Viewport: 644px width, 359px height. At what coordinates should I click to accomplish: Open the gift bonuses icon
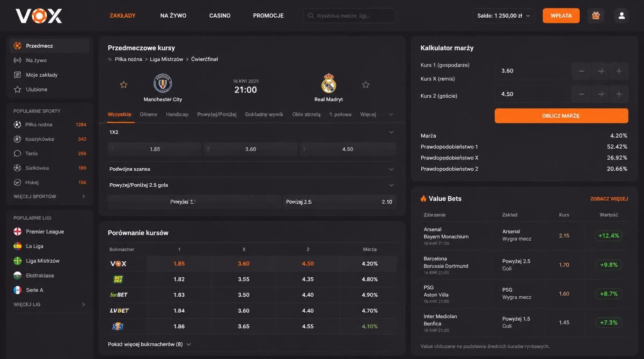pyautogui.click(x=596, y=15)
